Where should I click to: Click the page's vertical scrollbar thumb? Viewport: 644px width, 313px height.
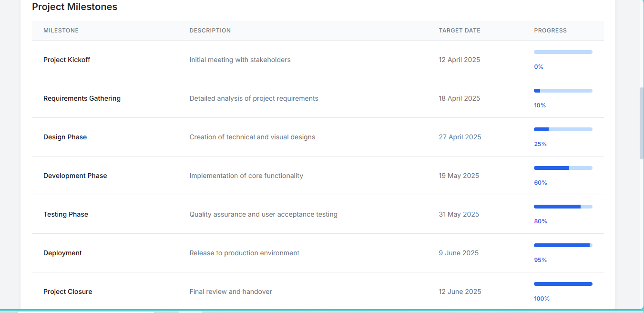point(642,123)
